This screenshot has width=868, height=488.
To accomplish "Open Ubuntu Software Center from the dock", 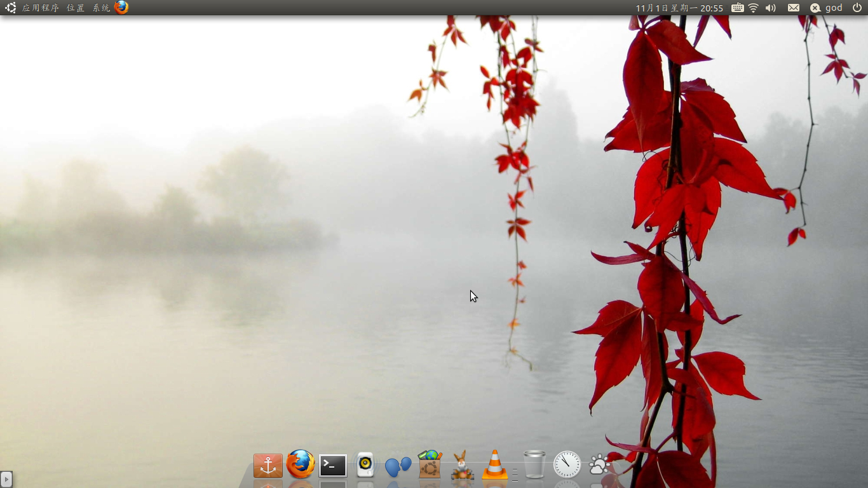I will (430, 464).
